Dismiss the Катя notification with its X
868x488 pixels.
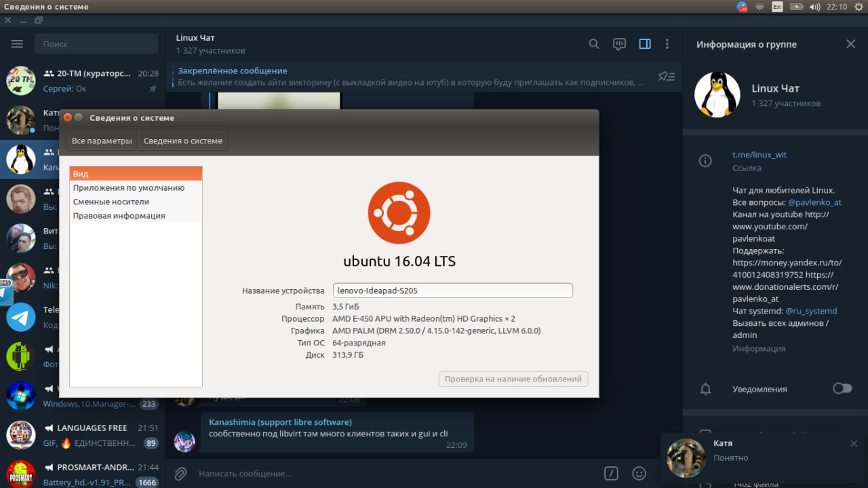click(x=854, y=443)
